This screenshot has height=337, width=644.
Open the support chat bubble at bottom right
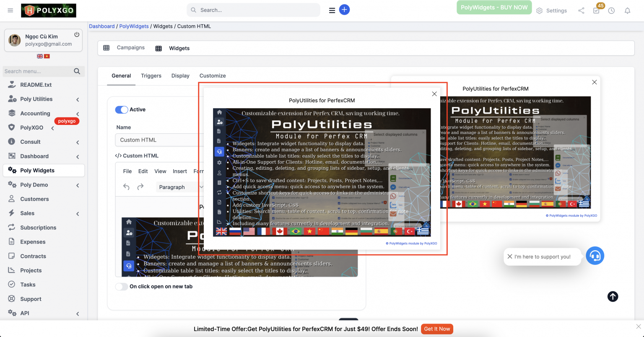coord(595,256)
